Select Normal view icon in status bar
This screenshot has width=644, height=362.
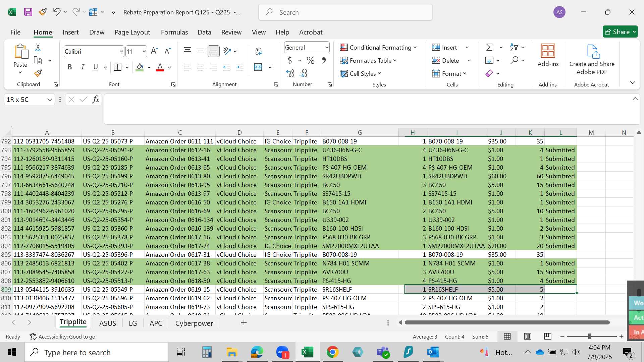tap(507, 336)
